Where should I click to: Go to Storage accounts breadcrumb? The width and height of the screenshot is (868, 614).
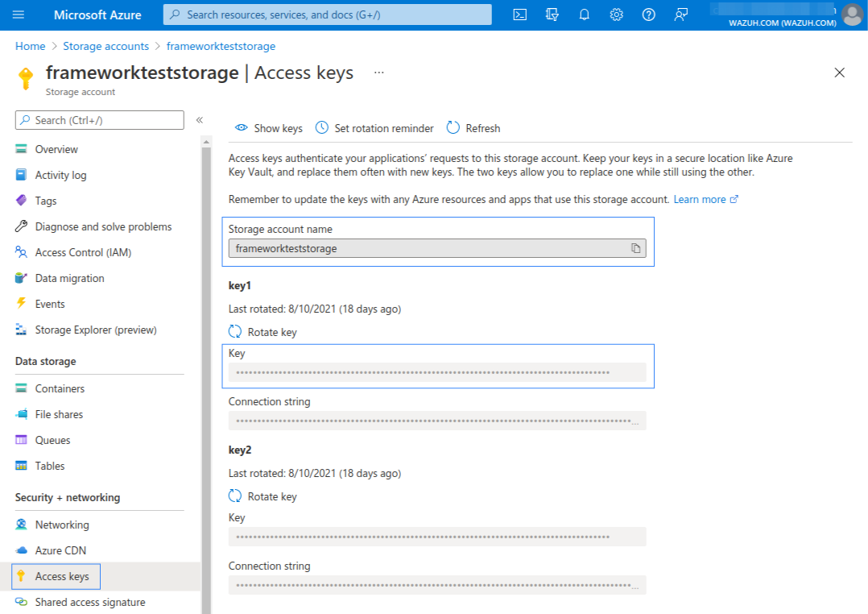[105, 46]
